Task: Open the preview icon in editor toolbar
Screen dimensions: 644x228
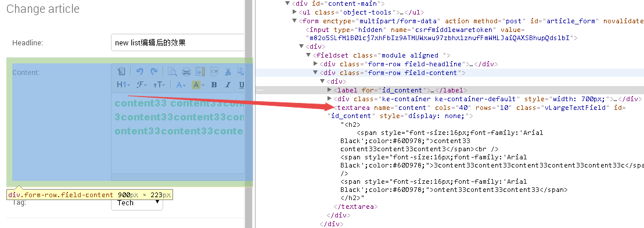Action: click(172, 72)
